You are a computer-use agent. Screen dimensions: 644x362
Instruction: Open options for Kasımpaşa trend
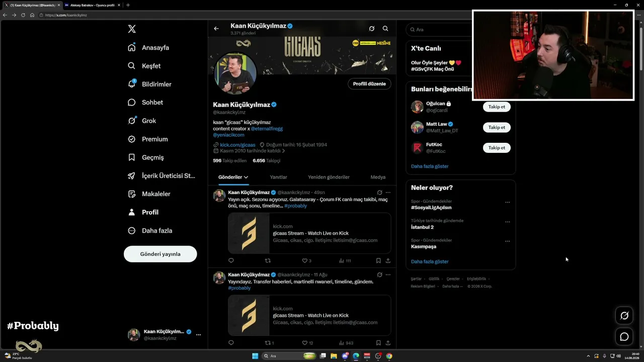[x=507, y=241]
